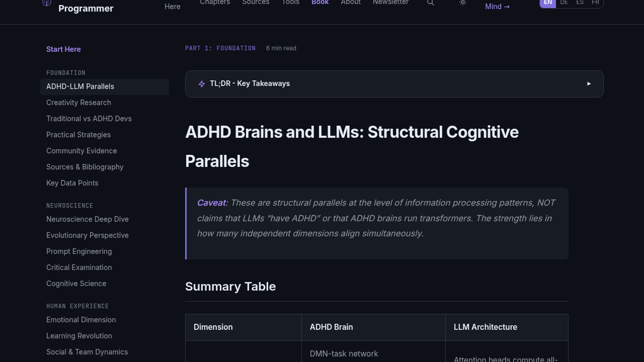The height and width of the screenshot is (362, 644).
Task: Open the Book nav tab
Action: 320,3
